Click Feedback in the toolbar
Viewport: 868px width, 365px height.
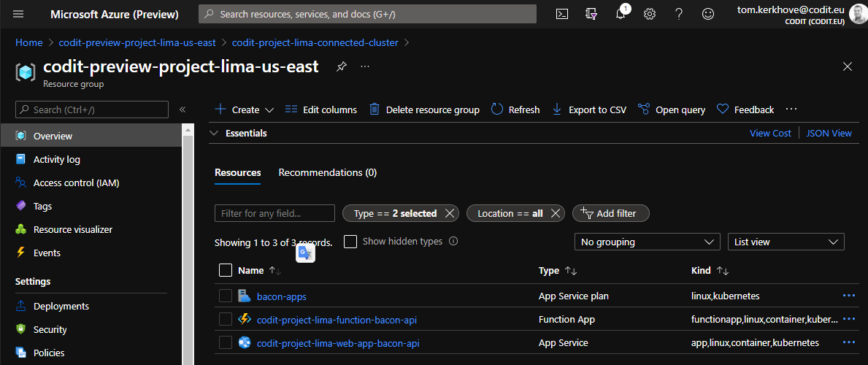coord(745,109)
